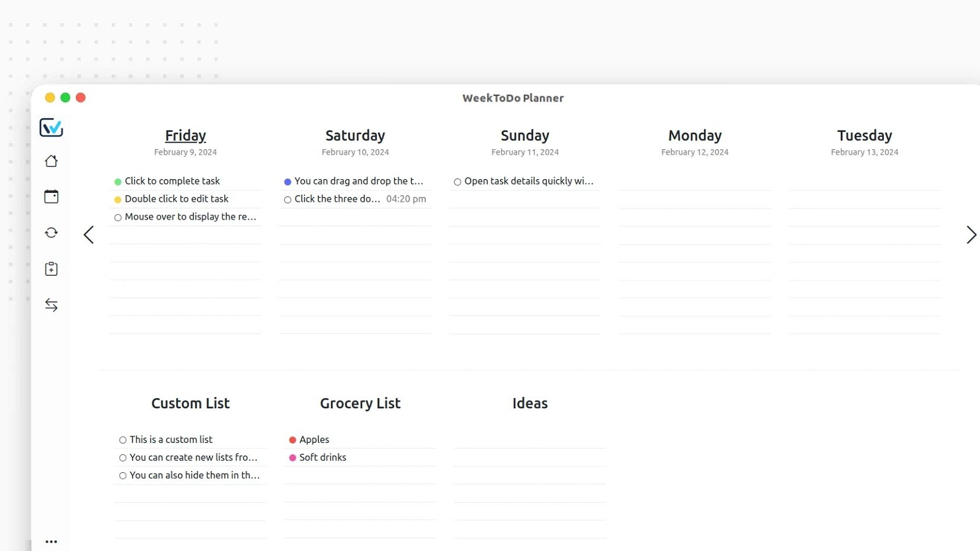Mark 'This is a custom list' complete
The image size is (980, 551).
122,440
